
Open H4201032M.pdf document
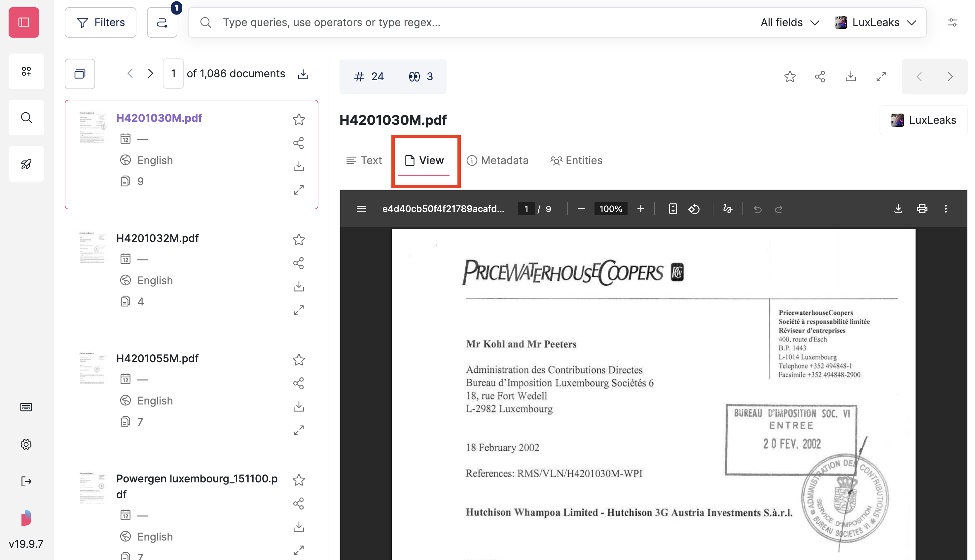157,238
